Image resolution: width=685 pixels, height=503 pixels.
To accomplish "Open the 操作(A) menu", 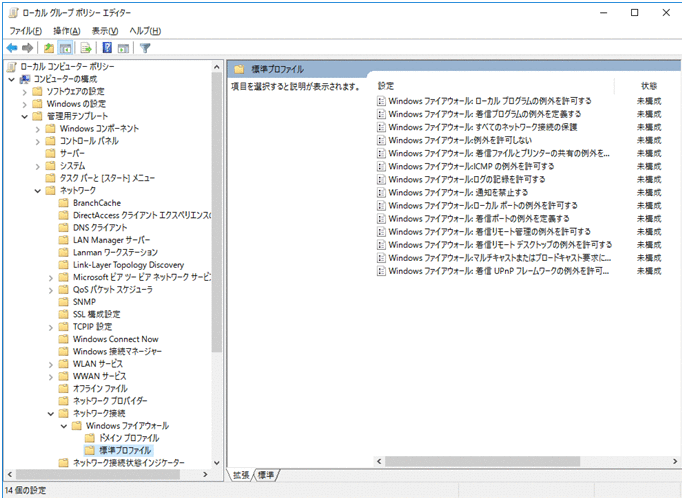I will pos(67,31).
